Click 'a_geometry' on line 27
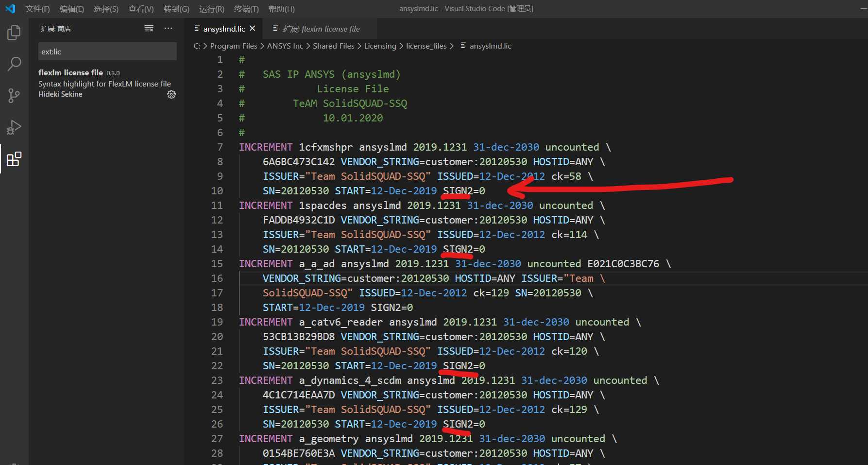Screen dimensions: 868x465 329,439
